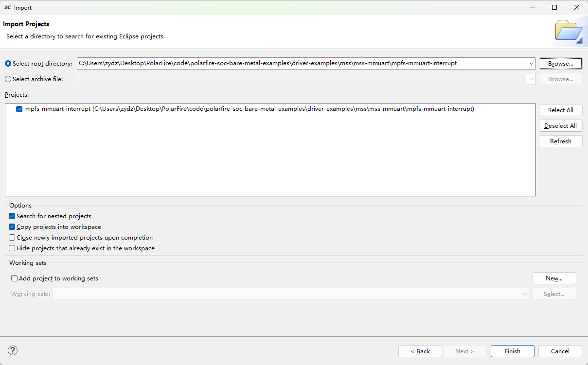Close the Import dialog window
Viewport: 588px width, 365px height.
[x=577, y=7]
